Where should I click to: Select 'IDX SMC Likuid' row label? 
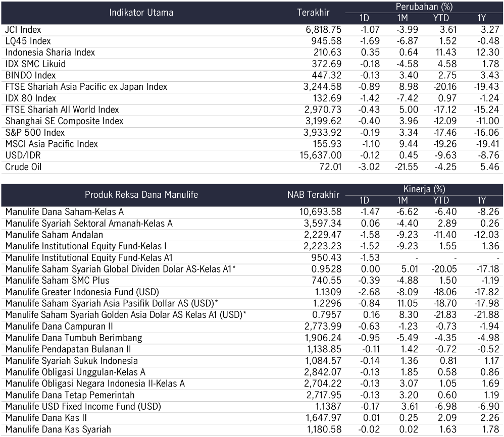tap(35, 64)
